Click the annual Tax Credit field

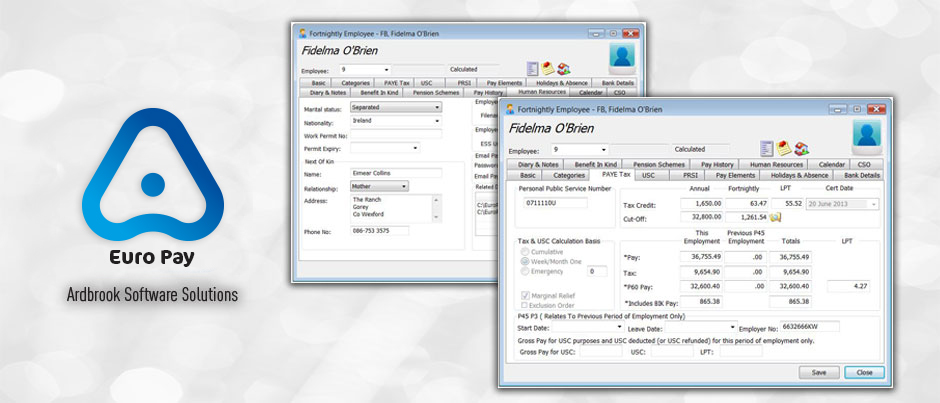pos(701,204)
